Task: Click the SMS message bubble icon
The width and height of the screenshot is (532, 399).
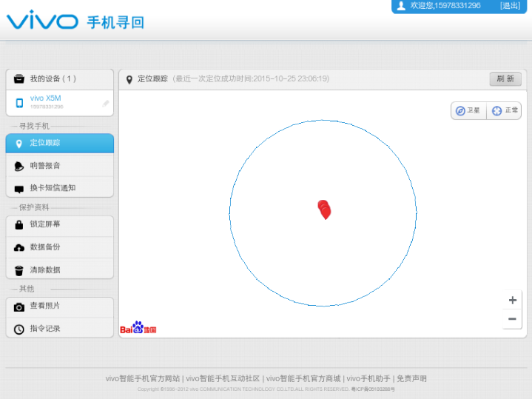Action: pyautogui.click(x=19, y=190)
